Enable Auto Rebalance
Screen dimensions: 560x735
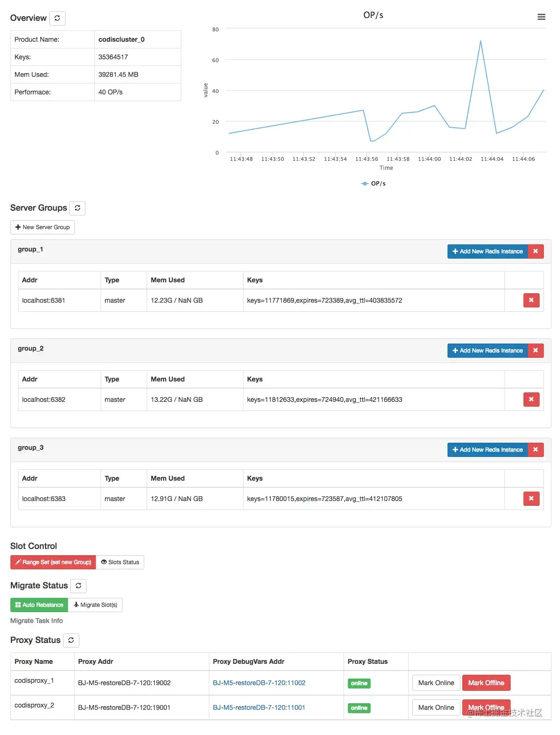[x=39, y=605]
